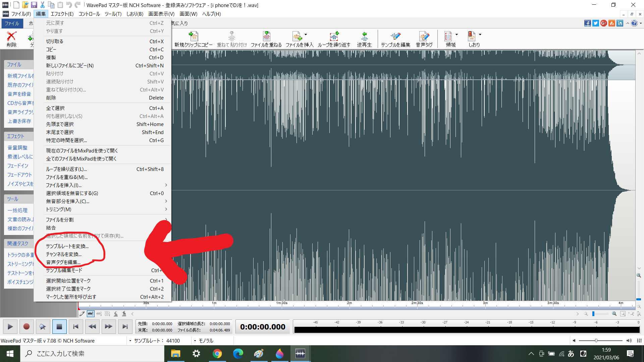Click sidebar link Fade Out
Image resolution: width=644 pixels, height=362 pixels.
point(20,175)
